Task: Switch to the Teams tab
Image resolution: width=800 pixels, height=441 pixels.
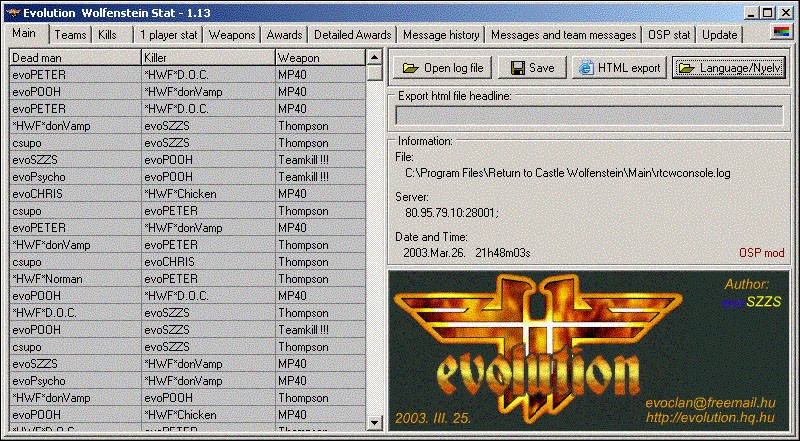Action: (x=70, y=35)
